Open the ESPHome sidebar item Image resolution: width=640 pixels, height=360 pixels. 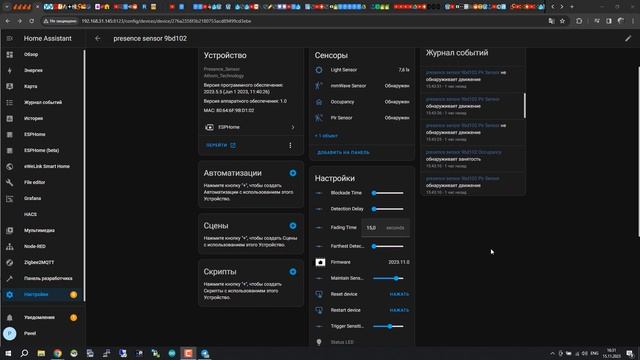tap(43, 134)
